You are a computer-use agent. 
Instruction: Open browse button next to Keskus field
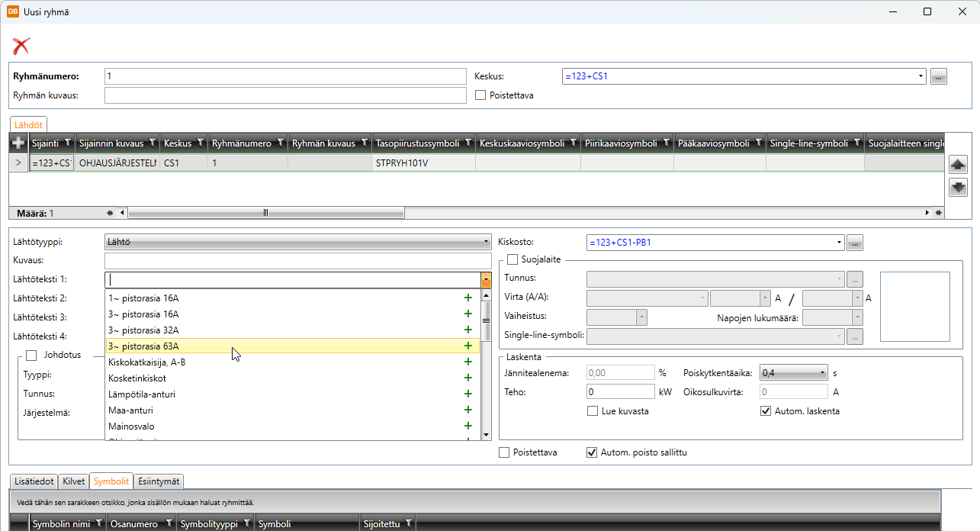(x=939, y=76)
